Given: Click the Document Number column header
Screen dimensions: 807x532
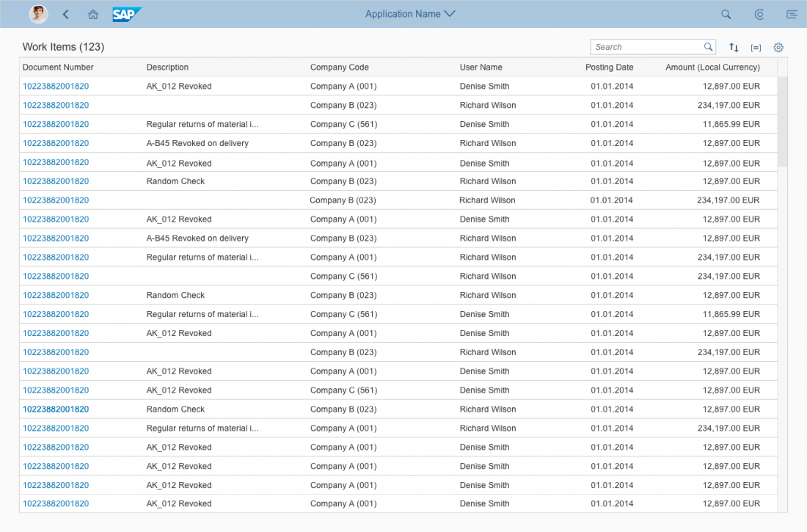Looking at the screenshot, I should pyautogui.click(x=58, y=67).
